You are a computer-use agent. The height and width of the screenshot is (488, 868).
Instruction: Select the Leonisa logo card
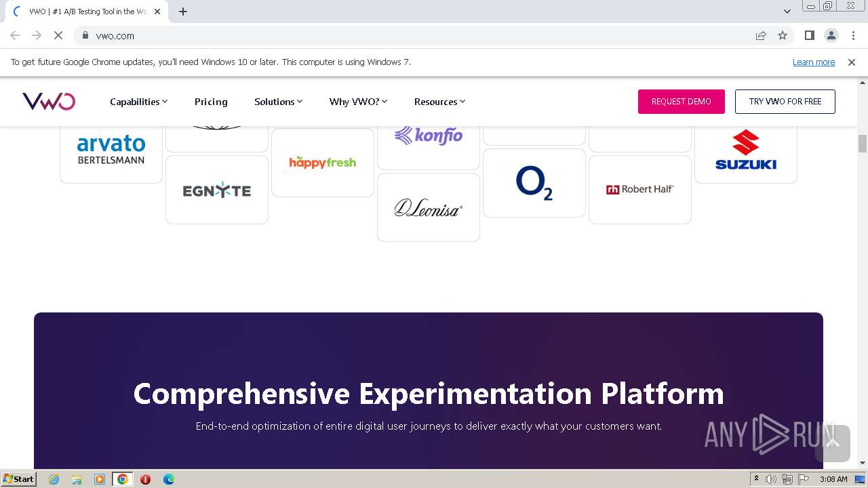click(429, 207)
